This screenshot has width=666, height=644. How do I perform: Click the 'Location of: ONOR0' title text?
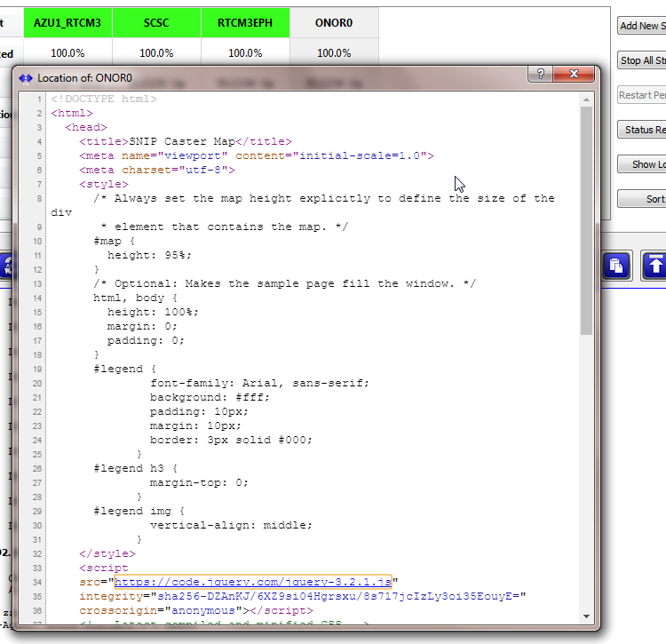84,78
